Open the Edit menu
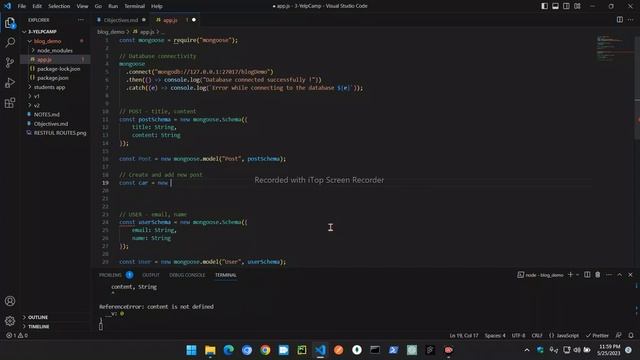This screenshot has width=640, height=360. pyautogui.click(x=37, y=6)
